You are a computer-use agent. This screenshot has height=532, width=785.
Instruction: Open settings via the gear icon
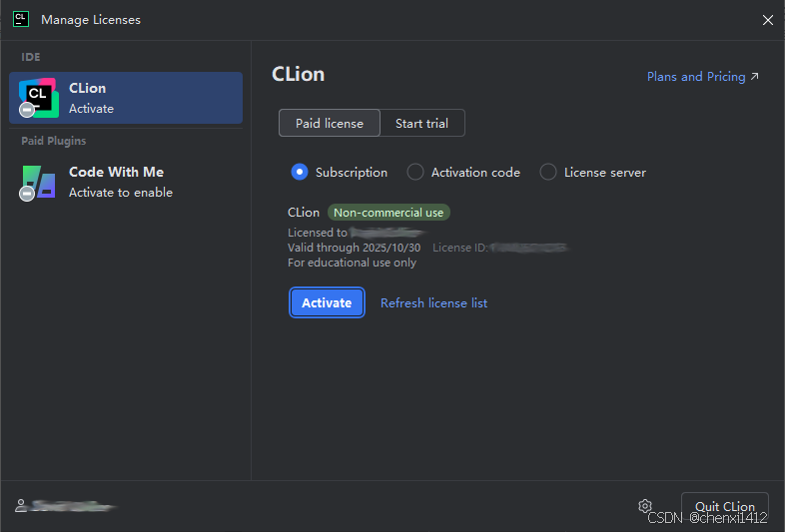(645, 506)
